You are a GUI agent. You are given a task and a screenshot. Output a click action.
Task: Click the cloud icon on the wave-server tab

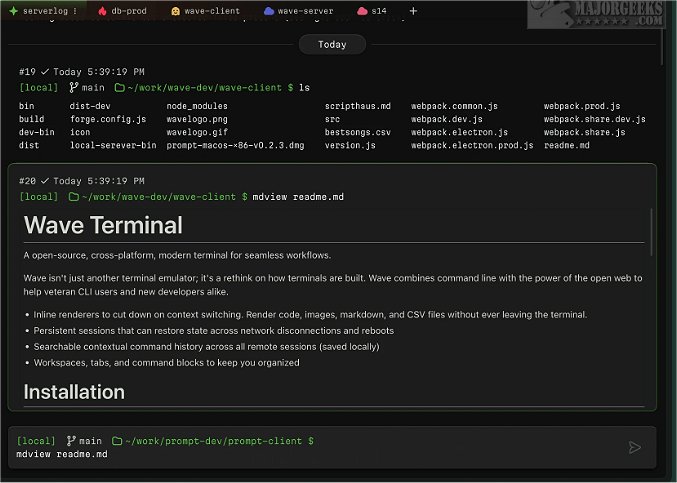(x=268, y=11)
